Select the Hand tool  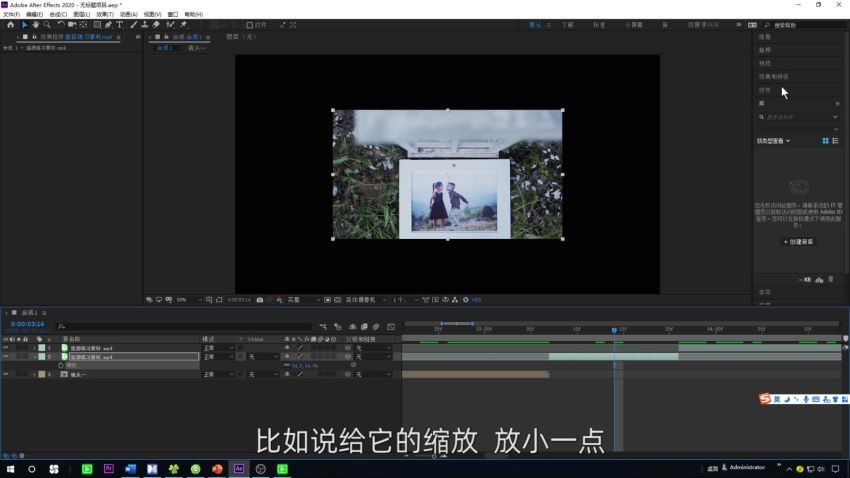[x=36, y=25]
